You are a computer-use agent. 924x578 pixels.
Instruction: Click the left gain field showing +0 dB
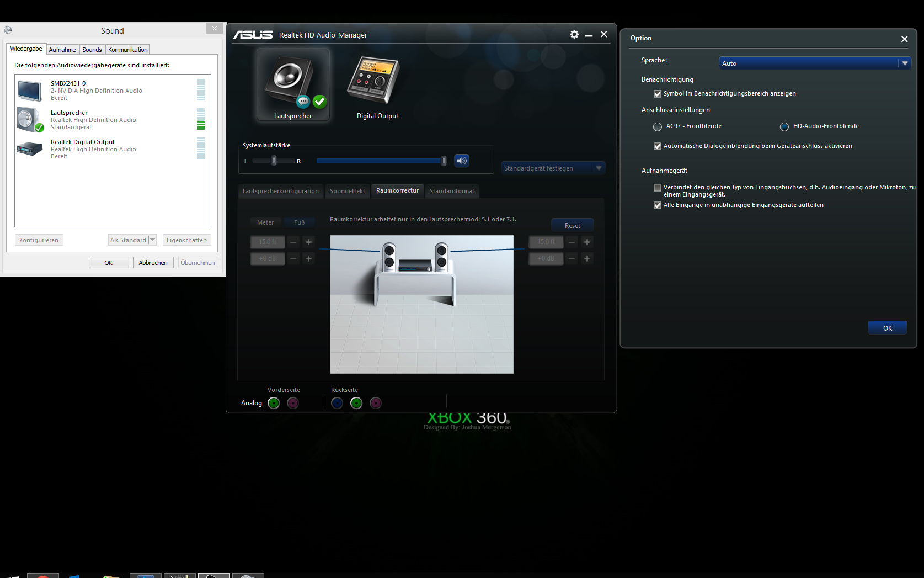coord(268,258)
